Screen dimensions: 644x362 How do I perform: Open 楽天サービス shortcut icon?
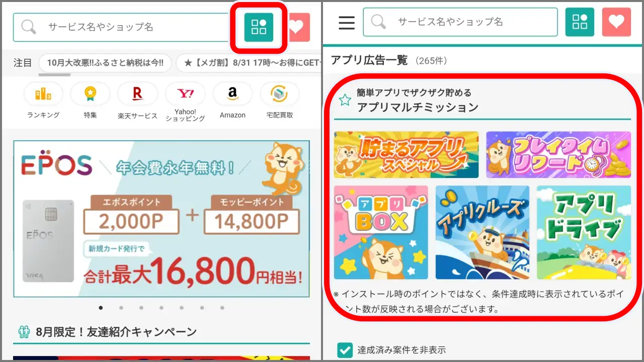[137, 101]
